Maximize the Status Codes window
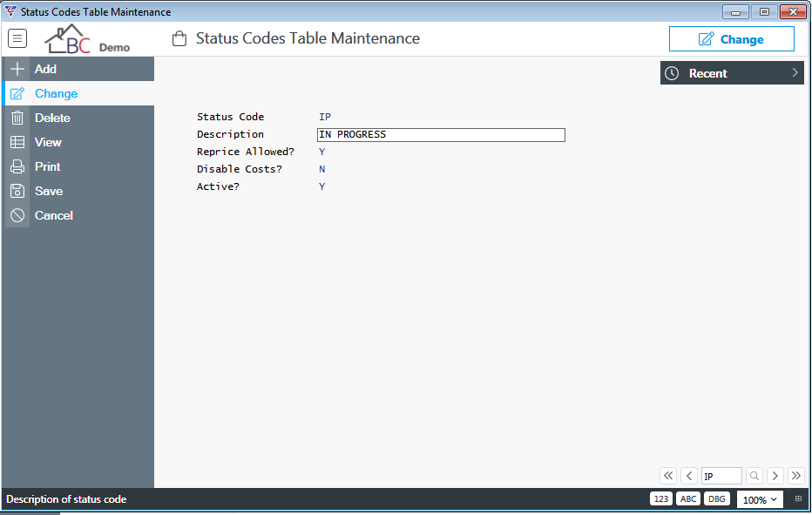This screenshot has height=515, width=812. point(764,11)
